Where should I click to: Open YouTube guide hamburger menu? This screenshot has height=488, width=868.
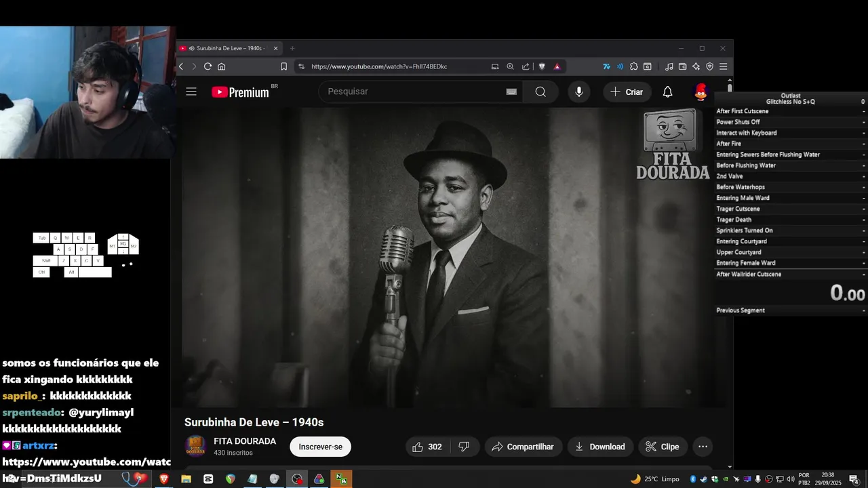pyautogui.click(x=191, y=91)
